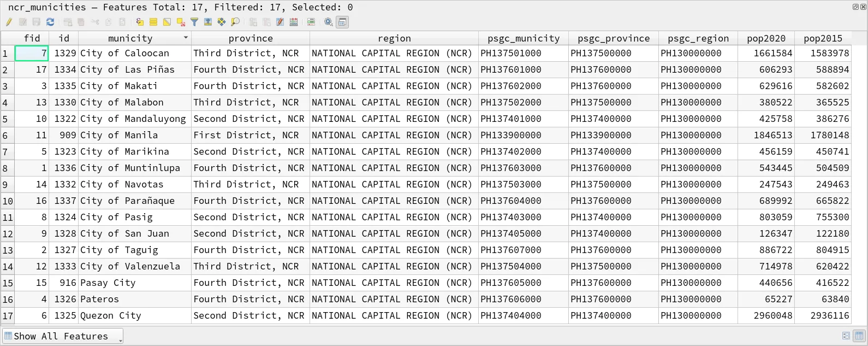Click the Toggle multi edit mode icon

23,22
